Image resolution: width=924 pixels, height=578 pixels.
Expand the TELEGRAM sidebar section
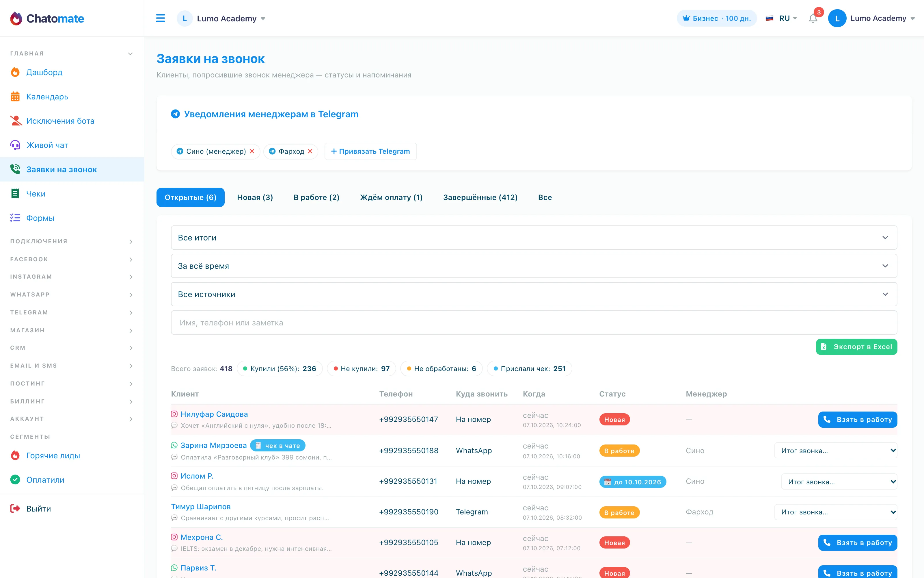72,313
